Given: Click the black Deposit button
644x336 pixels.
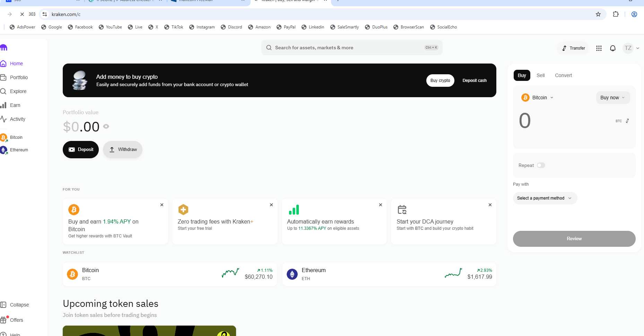Looking at the screenshot, I should pyautogui.click(x=81, y=150).
